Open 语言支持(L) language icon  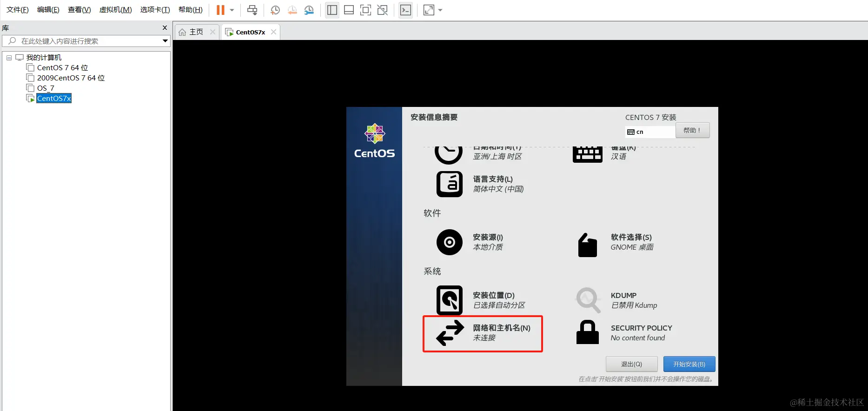(450, 184)
